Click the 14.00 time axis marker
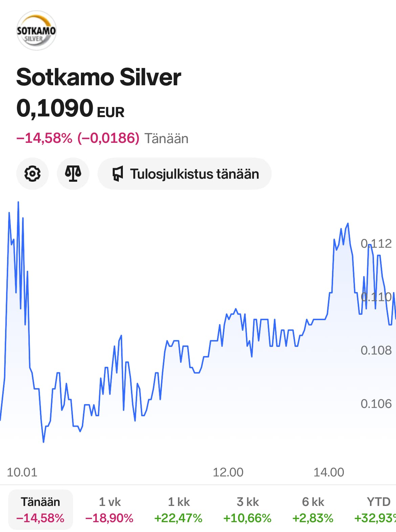 coord(329,472)
